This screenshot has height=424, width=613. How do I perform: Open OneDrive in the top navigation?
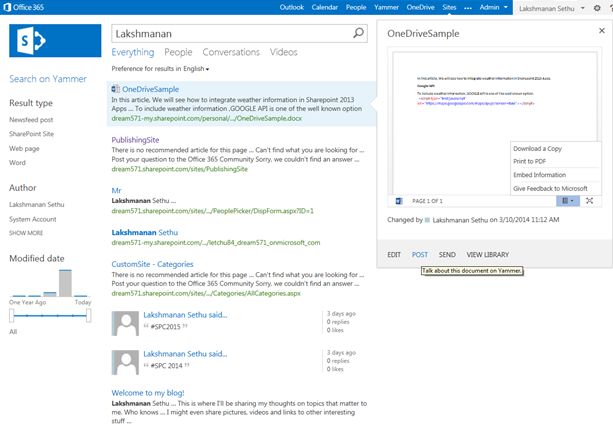(x=420, y=7)
